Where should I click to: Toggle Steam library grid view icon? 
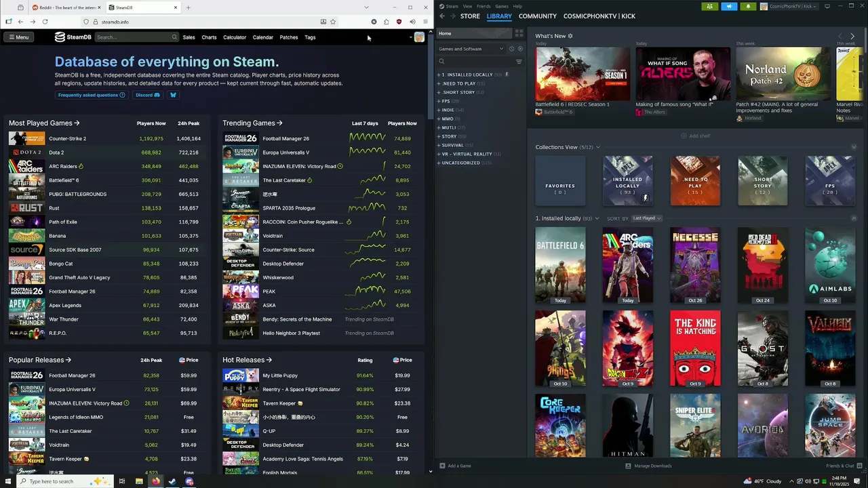tap(519, 33)
